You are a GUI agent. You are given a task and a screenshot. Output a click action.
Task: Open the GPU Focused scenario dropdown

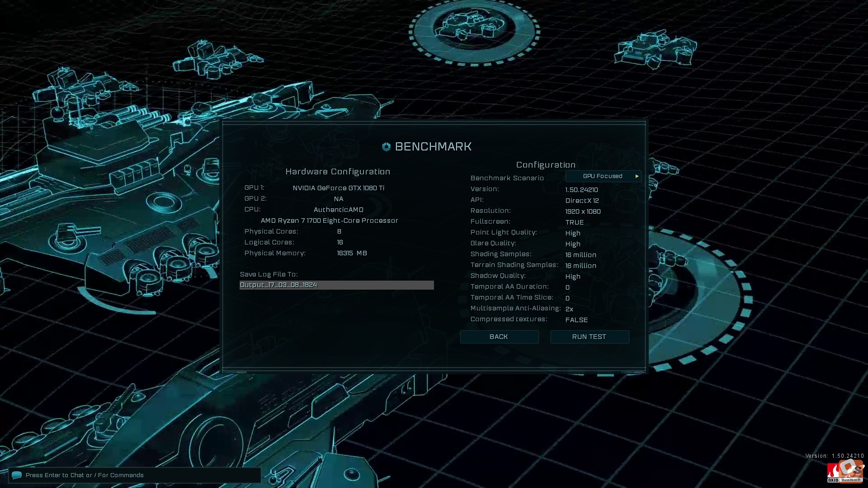pos(603,176)
